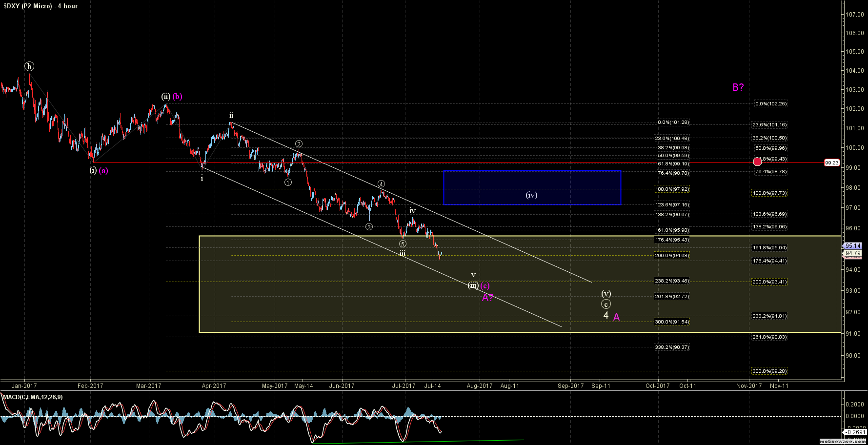This screenshot has height=445, width=868.
Task: Click the 99.23 price tag on the axis
Action: (x=832, y=163)
